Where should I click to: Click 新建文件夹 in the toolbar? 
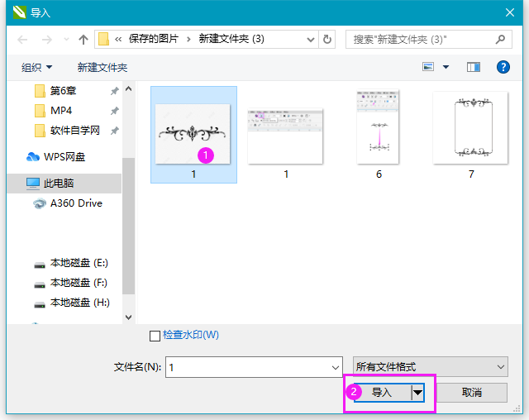point(102,67)
